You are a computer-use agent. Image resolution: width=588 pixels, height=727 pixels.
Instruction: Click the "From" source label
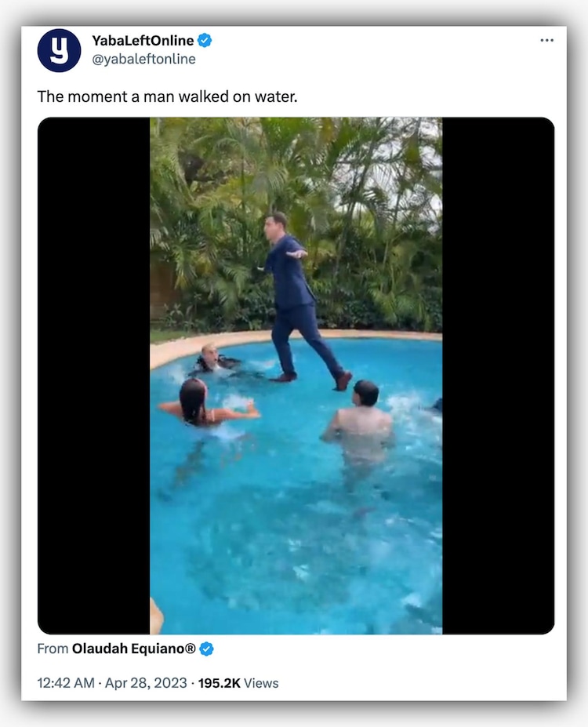point(53,649)
